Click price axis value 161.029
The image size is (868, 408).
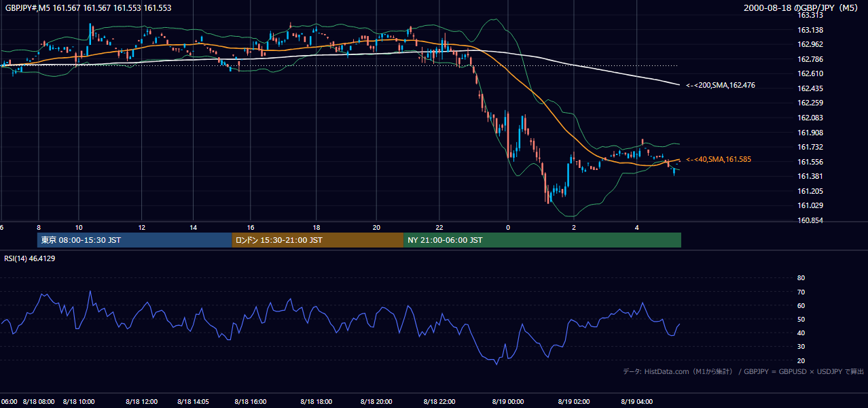(x=810, y=205)
